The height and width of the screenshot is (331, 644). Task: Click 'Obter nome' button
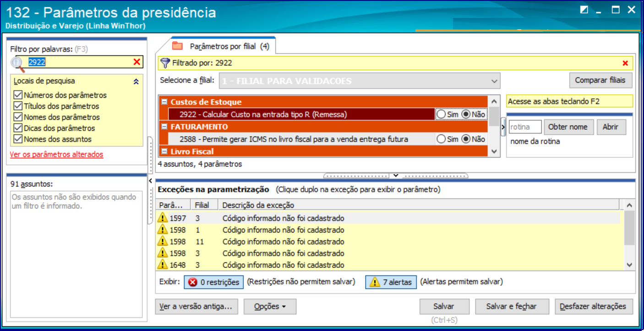pos(568,127)
